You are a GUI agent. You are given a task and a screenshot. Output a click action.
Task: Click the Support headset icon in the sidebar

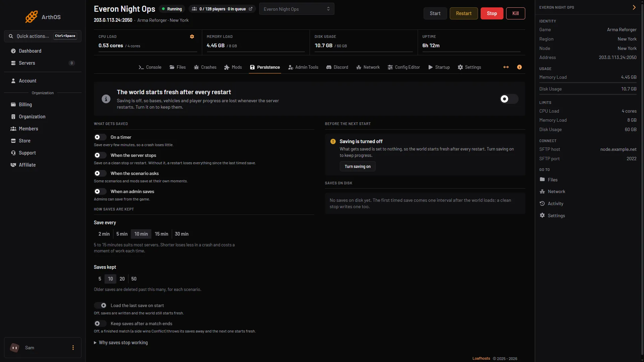point(13,153)
